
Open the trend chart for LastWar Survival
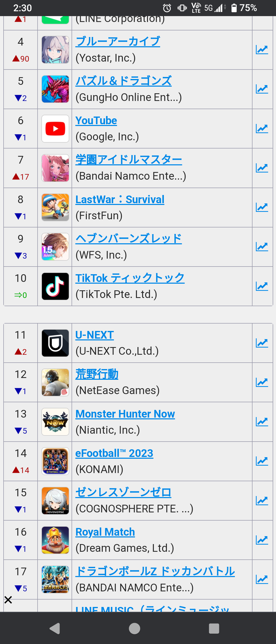click(x=262, y=208)
